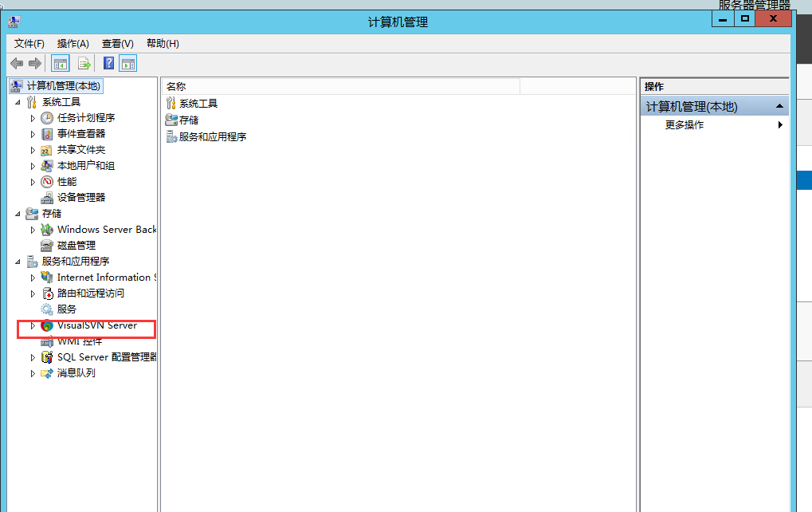The image size is (812, 512).
Task: Expand the 路由和远程访问 node
Action: (x=33, y=293)
